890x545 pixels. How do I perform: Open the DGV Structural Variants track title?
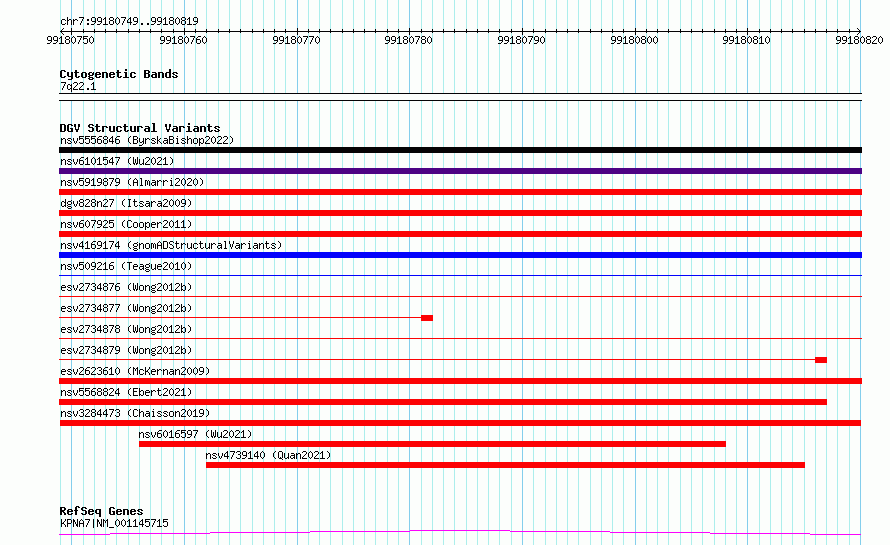click(x=140, y=128)
